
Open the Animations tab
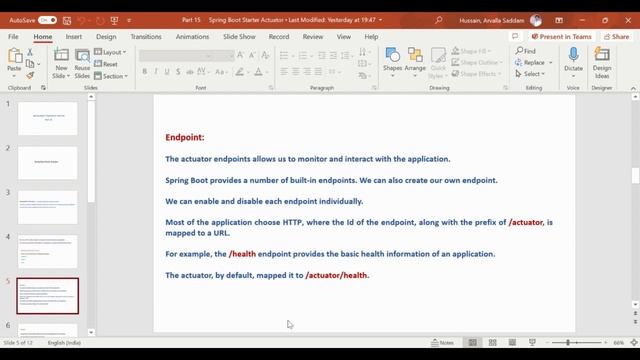tap(192, 37)
